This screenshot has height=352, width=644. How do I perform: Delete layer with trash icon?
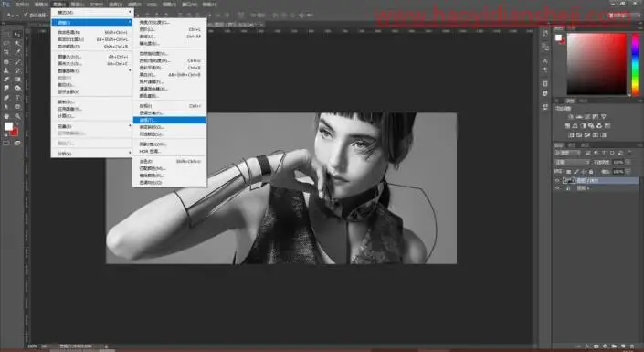pyautogui.click(x=631, y=347)
